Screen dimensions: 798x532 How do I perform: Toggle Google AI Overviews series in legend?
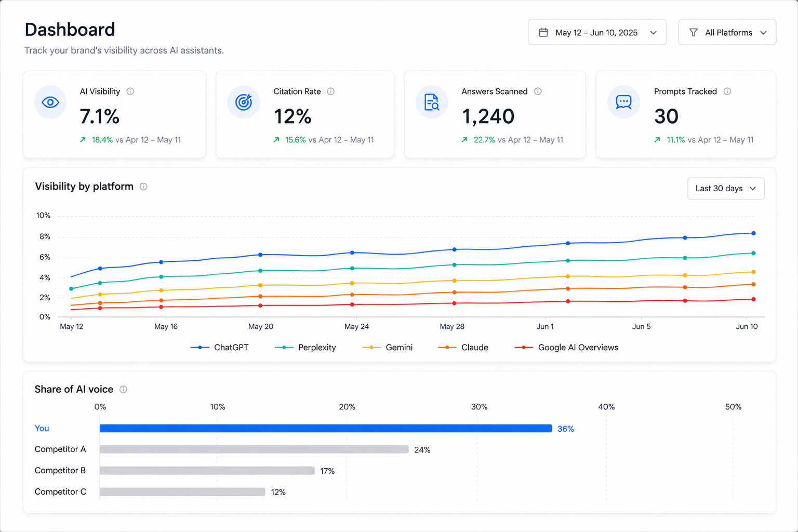pyautogui.click(x=566, y=348)
